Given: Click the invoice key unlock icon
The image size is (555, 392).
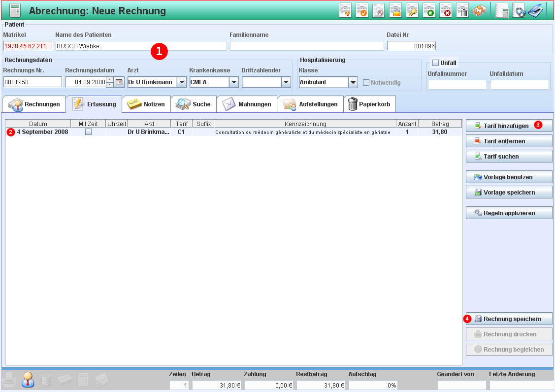Looking at the screenshot, I should point(412,11).
